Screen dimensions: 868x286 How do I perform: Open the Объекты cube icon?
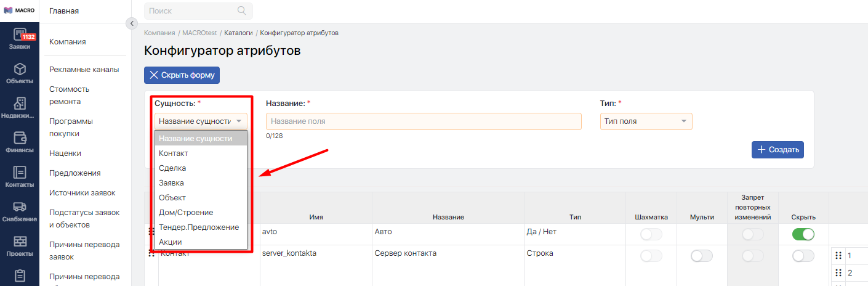19,69
